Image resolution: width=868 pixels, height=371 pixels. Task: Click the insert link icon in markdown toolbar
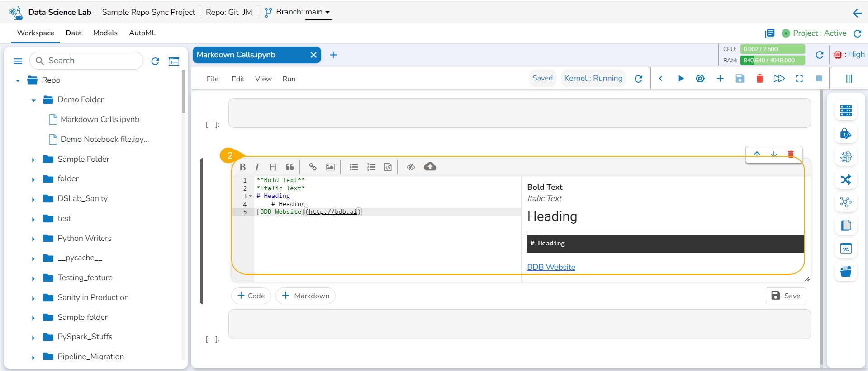pos(313,167)
